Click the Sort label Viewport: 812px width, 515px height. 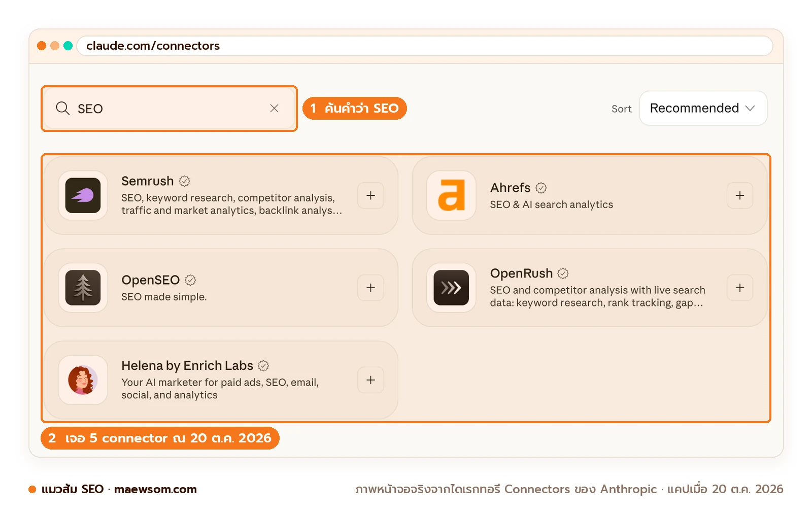pyautogui.click(x=621, y=109)
